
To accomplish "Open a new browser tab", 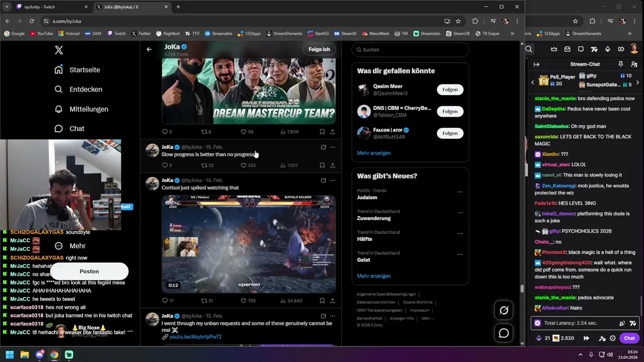I will pyautogui.click(x=178, y=7).
